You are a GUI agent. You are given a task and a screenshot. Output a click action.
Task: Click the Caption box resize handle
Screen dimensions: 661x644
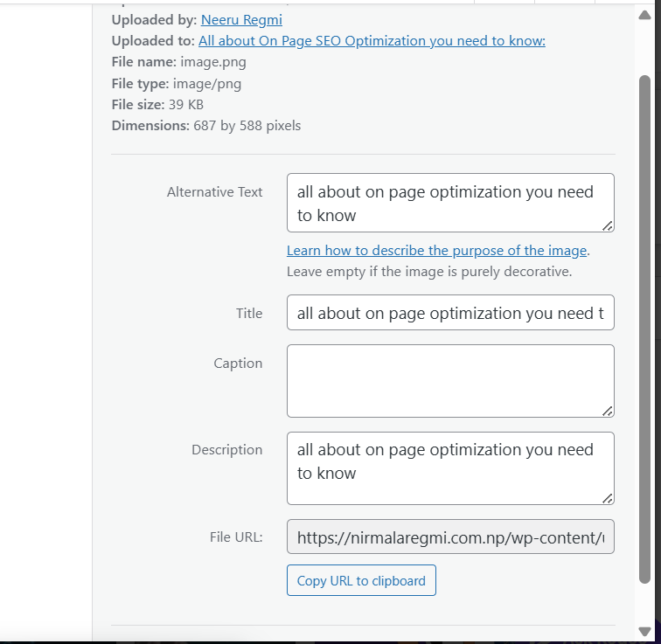tap(608, 411)
